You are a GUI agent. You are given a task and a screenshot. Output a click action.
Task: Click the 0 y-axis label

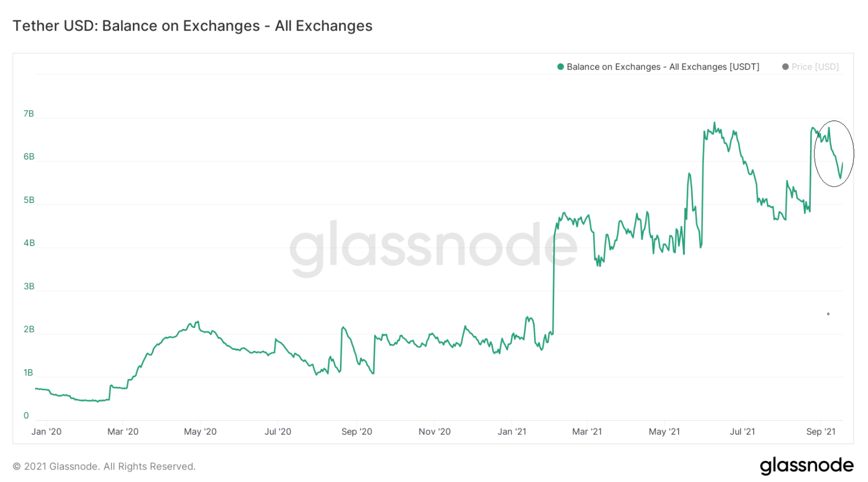click(x=26, y=416)
